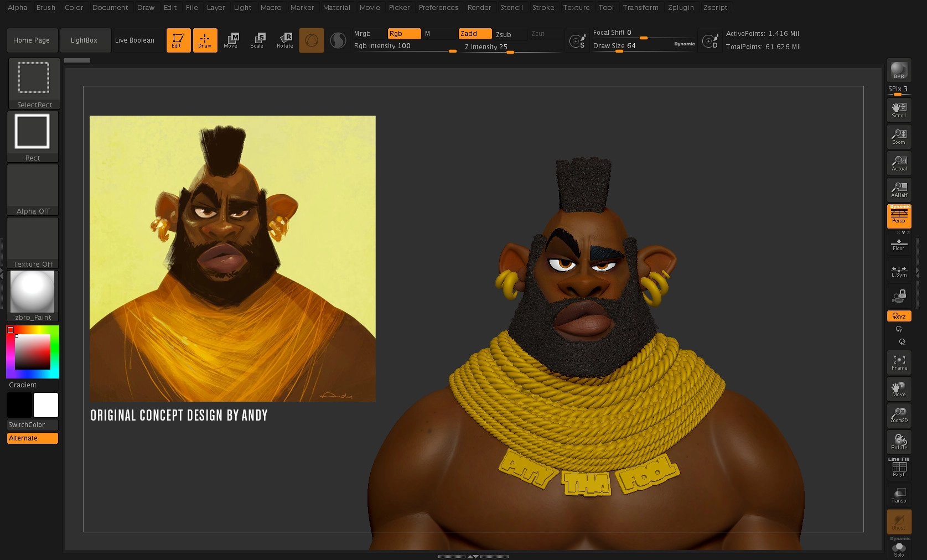Click the BPR render icon
927x560 pixels.
(899, 70)
